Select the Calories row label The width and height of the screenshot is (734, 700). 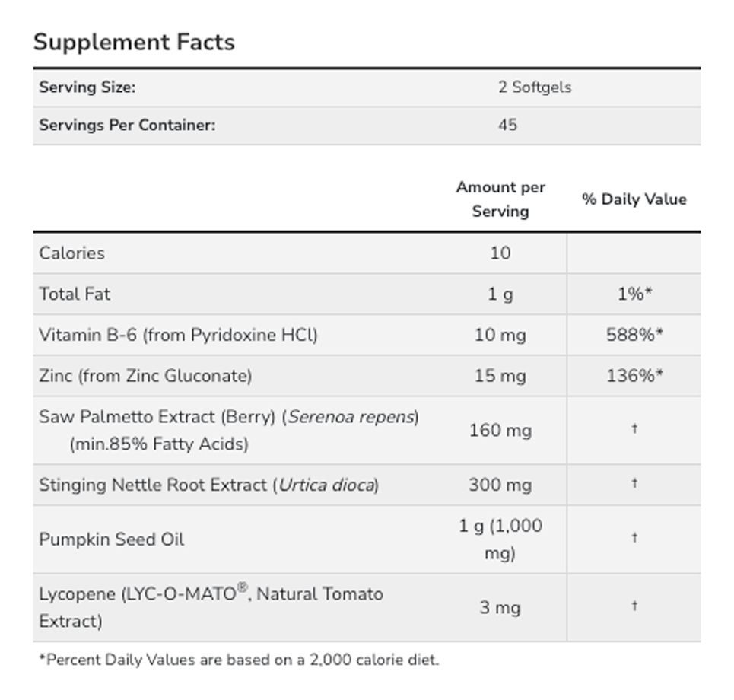[72, 253]
